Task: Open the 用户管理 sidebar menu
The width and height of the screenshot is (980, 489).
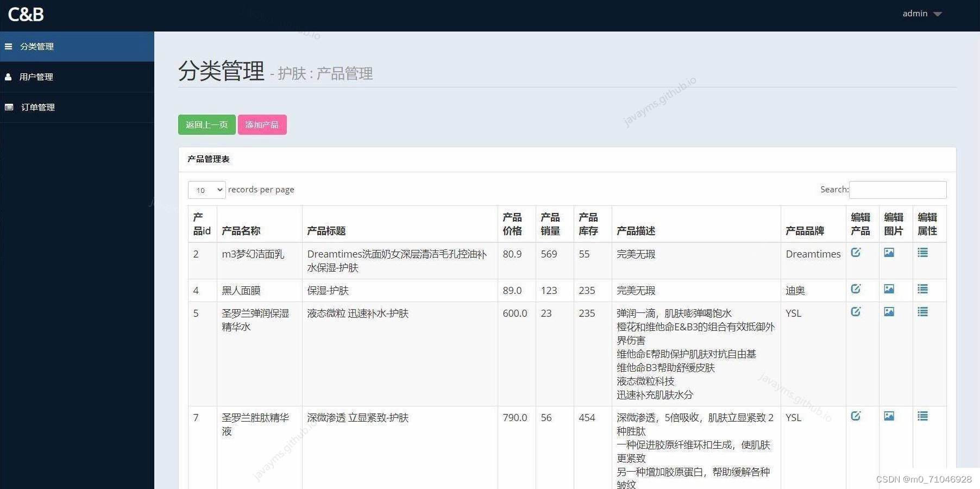Action: point(77,77)
